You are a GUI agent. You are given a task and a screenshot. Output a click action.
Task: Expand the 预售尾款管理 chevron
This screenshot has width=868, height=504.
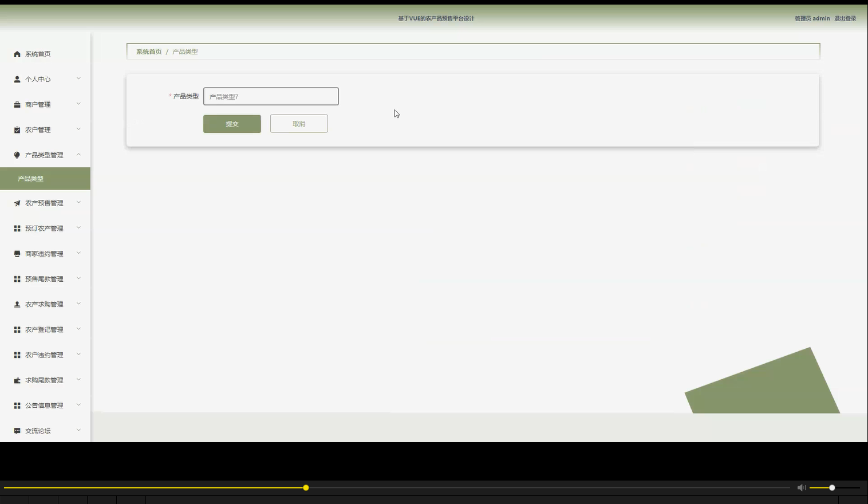[x=78, y=278]
